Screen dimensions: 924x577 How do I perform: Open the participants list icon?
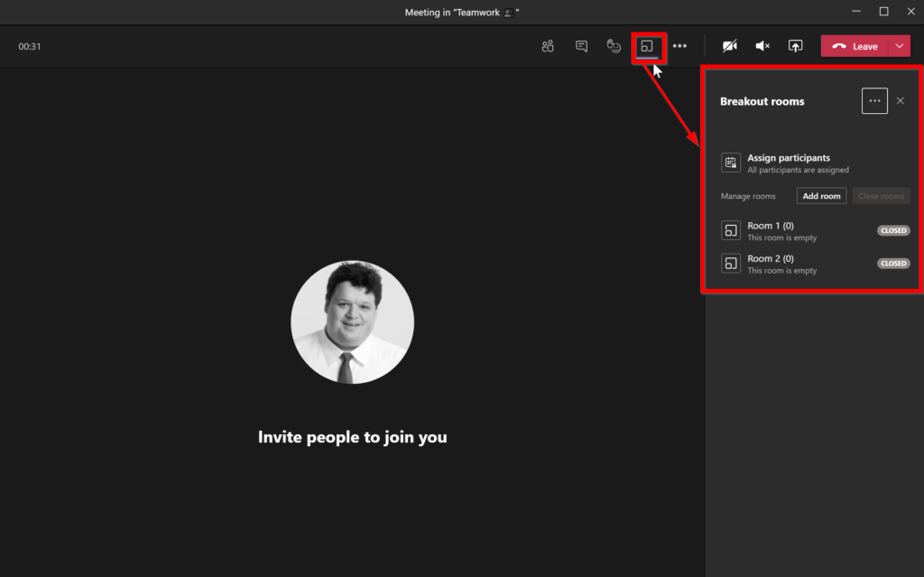coord(548,46)
